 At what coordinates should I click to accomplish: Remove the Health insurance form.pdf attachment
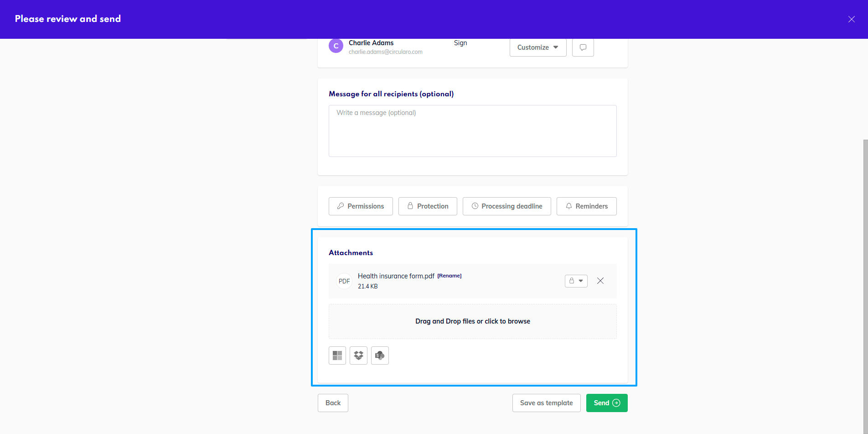coord(600,281)
